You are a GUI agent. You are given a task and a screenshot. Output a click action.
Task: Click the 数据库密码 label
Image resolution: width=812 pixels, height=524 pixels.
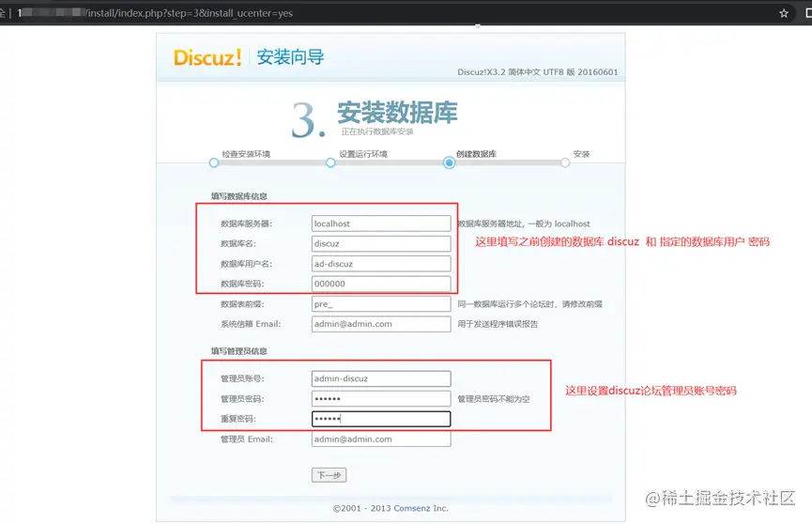click(x=242, y=284)
